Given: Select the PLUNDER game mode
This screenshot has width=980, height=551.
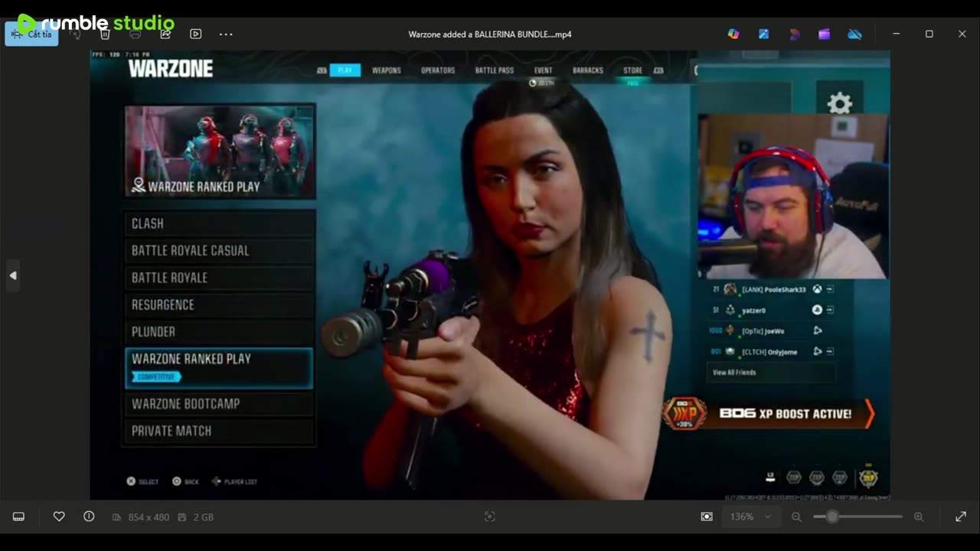Looking at the screenshot, I should coord(220,331).
